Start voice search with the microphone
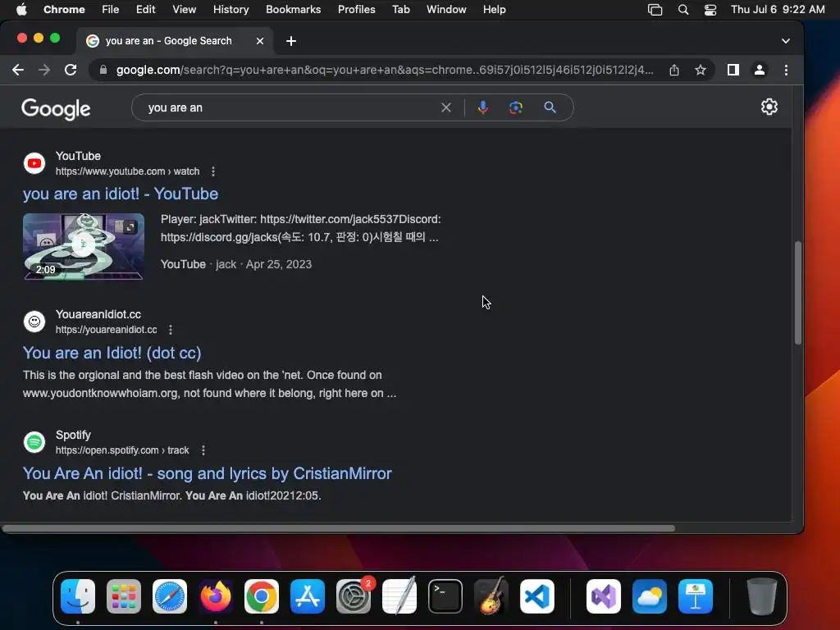 click(482, 107)
